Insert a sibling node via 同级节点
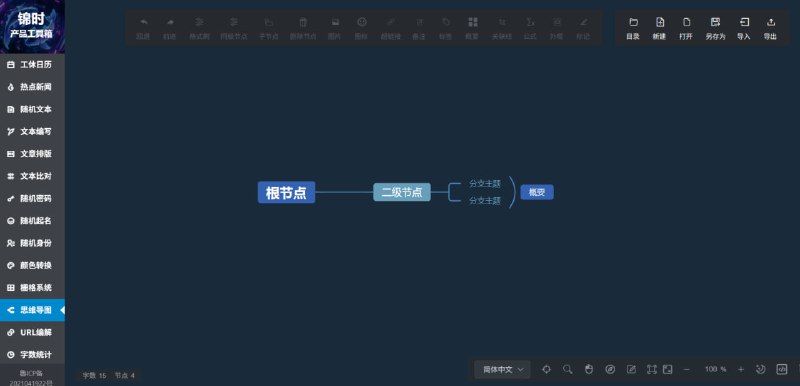The image size is (800, 386). click(234, 28)
